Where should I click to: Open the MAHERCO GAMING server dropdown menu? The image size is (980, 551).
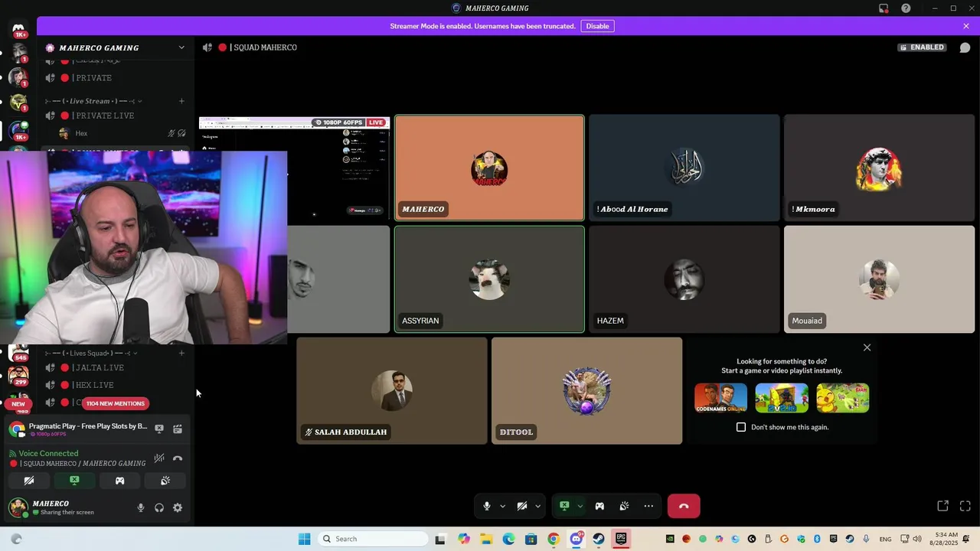(181, 47)
